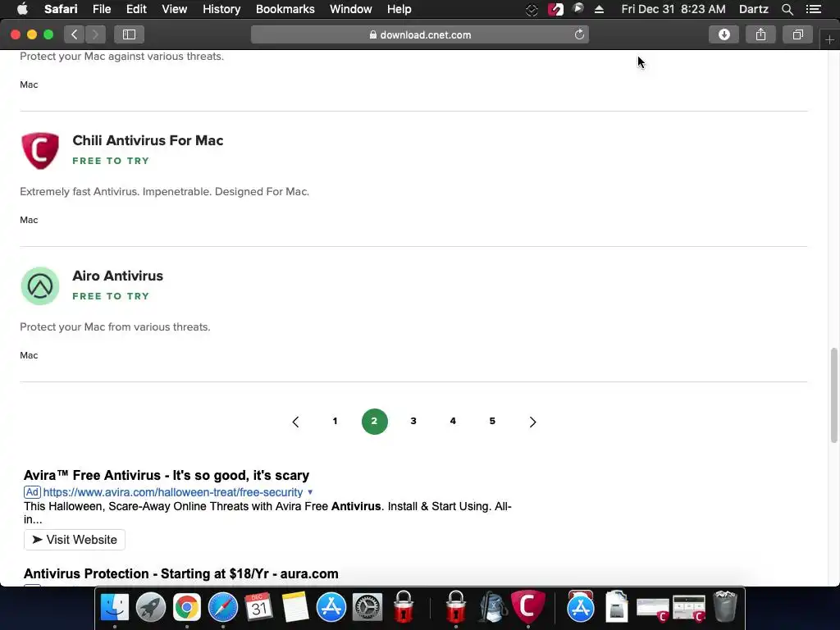Click the current page 2 green circle

pos(374,422)
